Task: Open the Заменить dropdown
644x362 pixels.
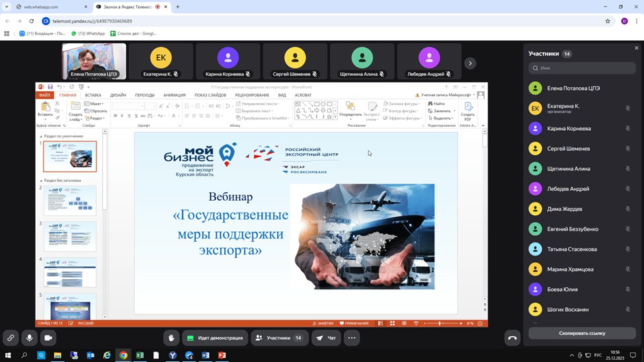Action: (442, 111)
